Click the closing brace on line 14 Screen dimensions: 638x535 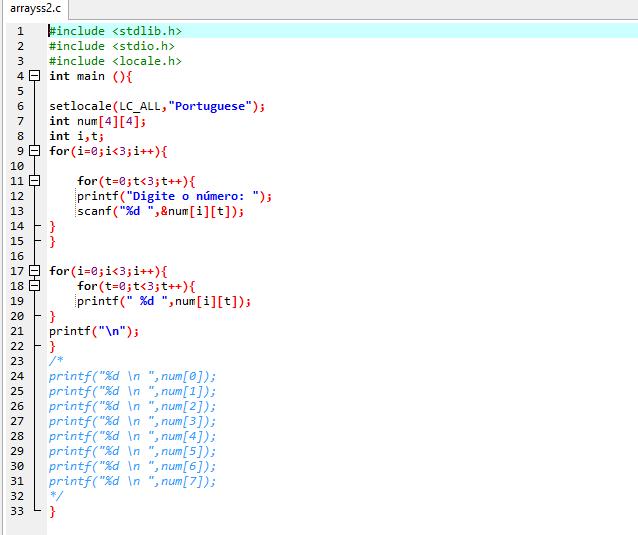(52, 226)
